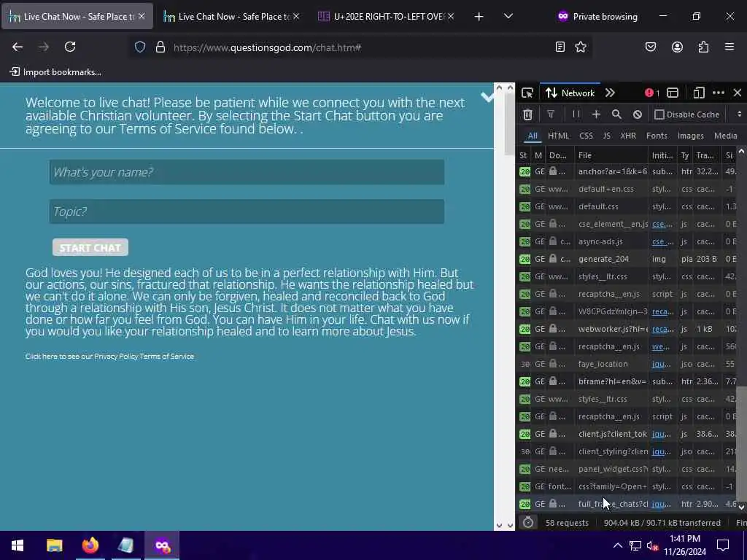Screen dimensions: 747x560
Task: Switch to the Network panel tab
Action: pyautogui.click(x=570, y=93)
